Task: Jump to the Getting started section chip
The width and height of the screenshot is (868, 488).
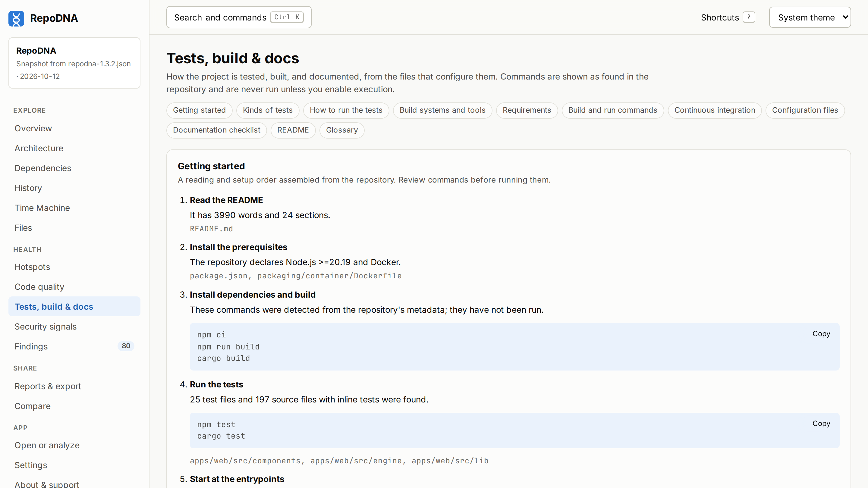Action: (199, 110)
